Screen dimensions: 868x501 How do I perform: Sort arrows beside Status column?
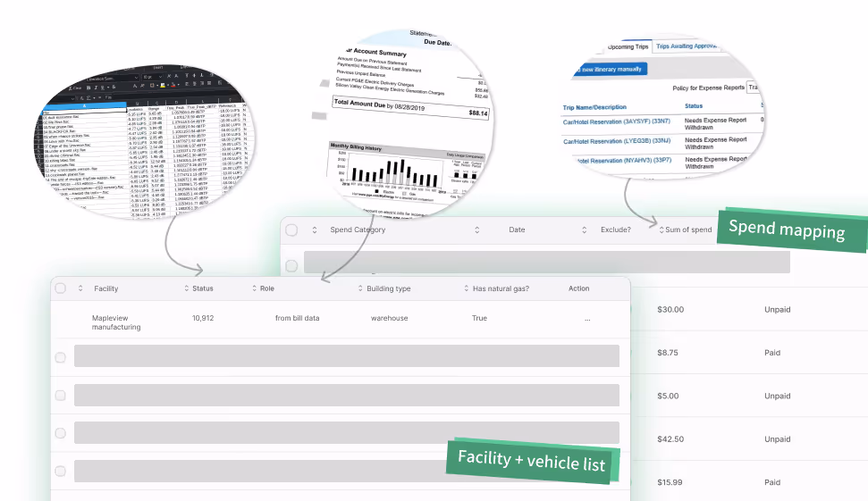point(187,288)
